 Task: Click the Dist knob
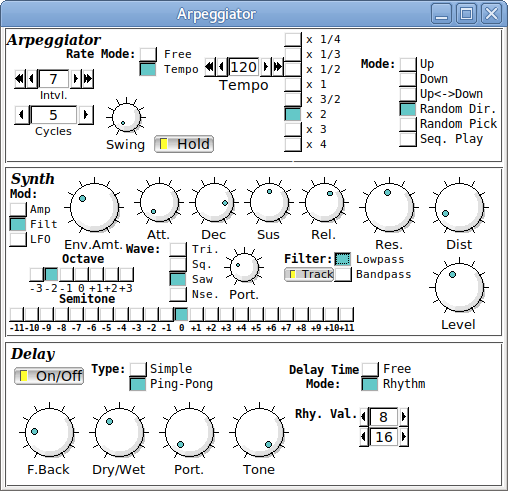click(459, 207)
